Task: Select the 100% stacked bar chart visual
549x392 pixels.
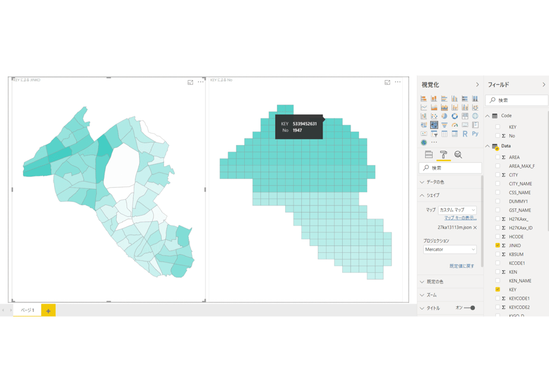Action: point(465,99)
